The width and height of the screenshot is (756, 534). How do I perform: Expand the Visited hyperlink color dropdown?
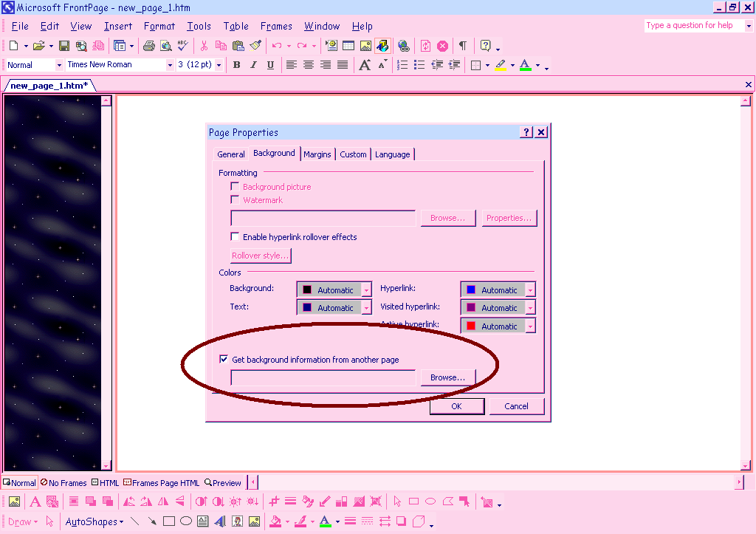coord(530,308)
